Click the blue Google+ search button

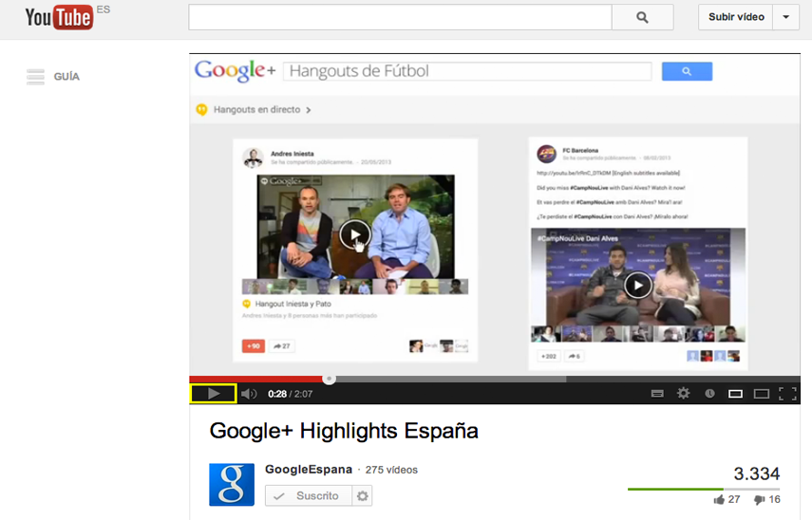tap(687, 71)
